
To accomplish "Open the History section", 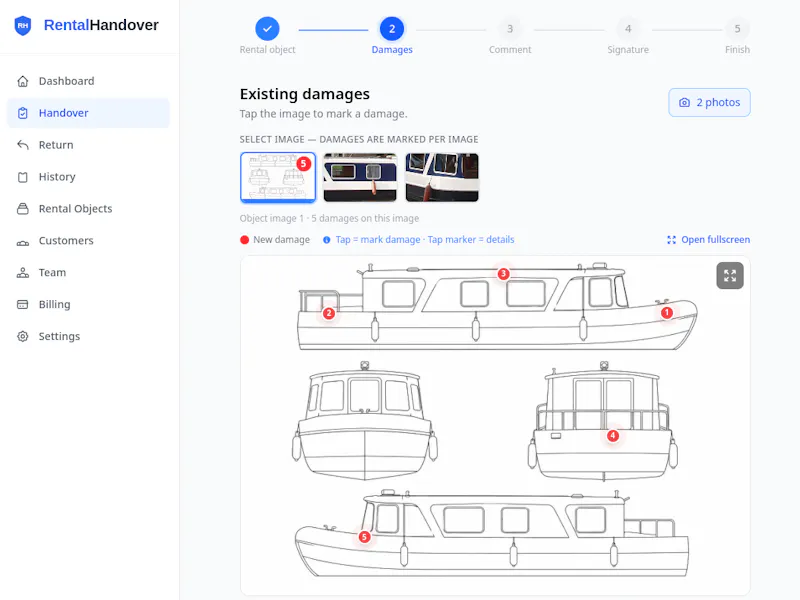I will (88, 177).
